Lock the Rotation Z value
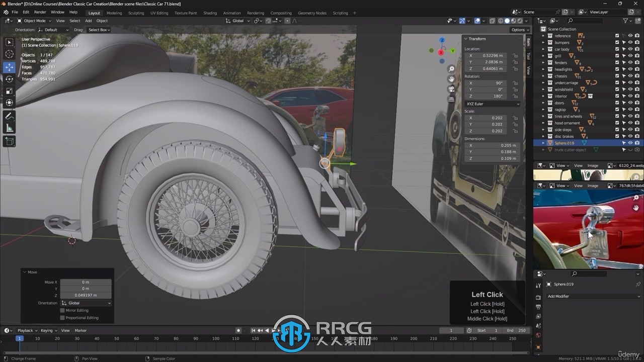 coord(515,96)
